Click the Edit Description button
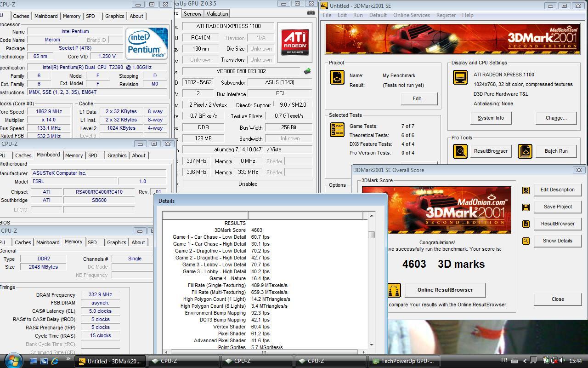 pos(557,190)
